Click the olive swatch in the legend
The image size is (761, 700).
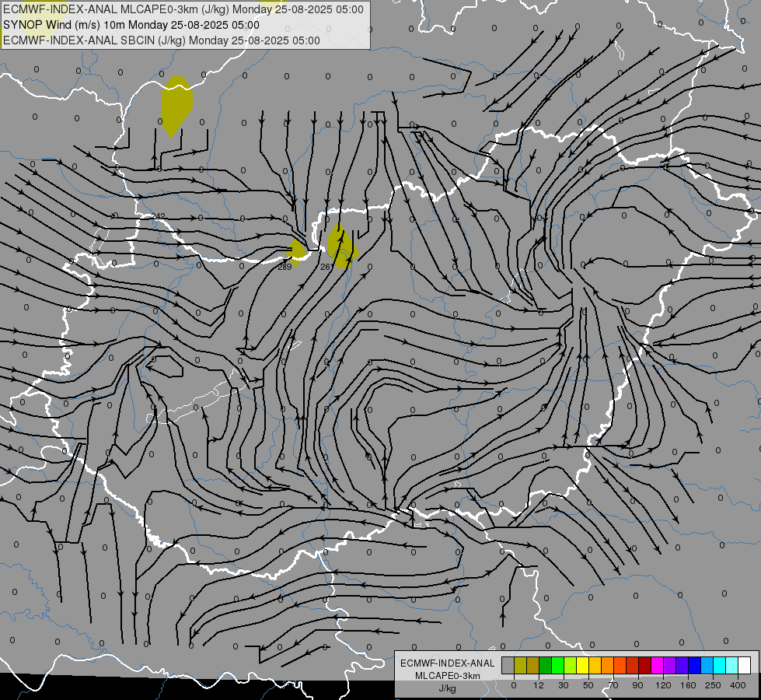click(x=520, y=666)
